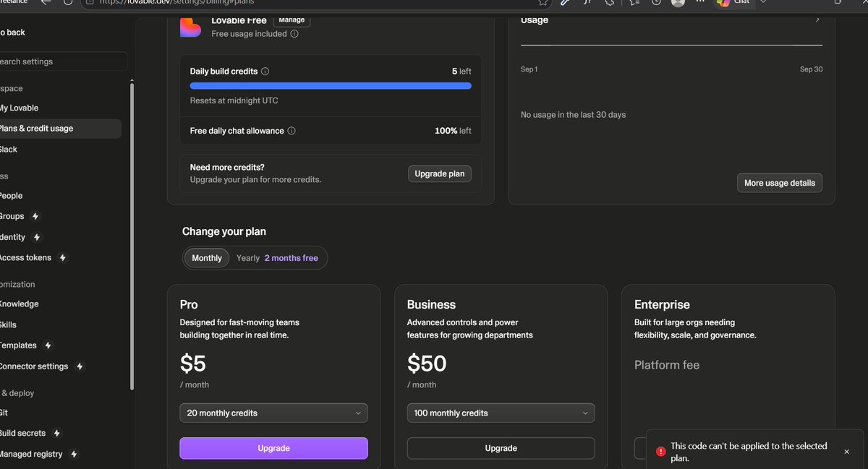
Task: Click the favorites star in address bar
Action: click(543, 2)
